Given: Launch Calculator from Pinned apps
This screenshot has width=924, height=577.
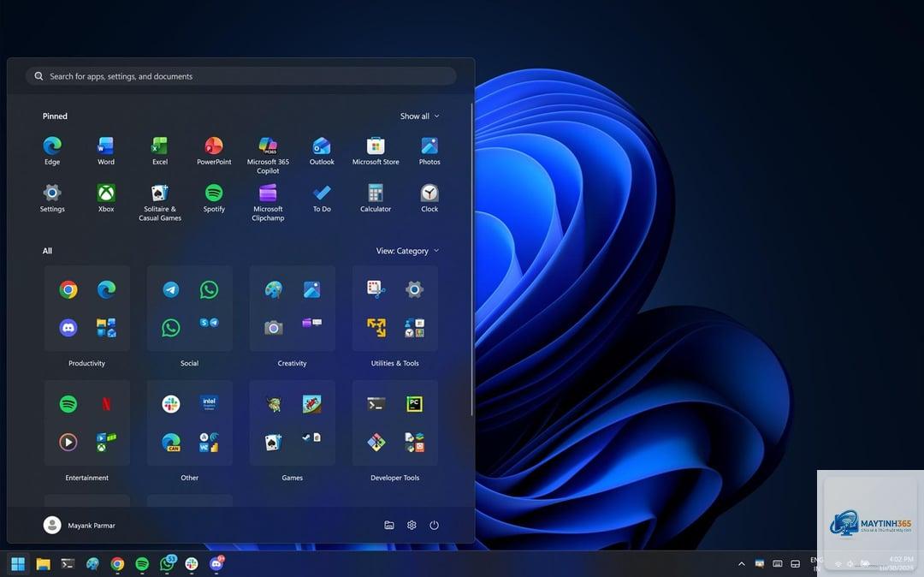Looking at the screenshot, I should tap(376, 198).
